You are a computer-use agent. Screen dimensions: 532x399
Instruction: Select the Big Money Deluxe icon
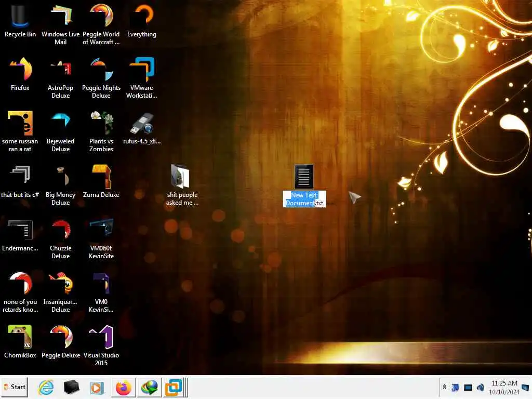point(60,184)
